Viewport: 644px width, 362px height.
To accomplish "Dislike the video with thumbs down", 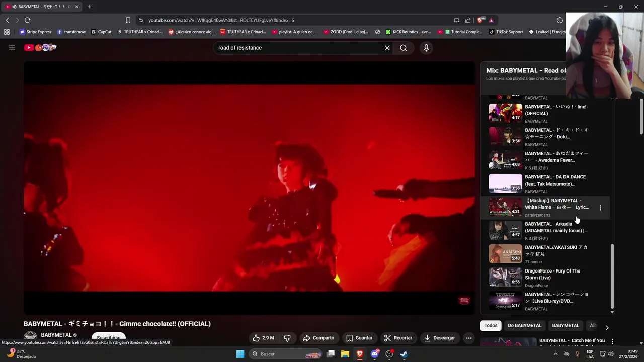I will (x=287, y=338).
